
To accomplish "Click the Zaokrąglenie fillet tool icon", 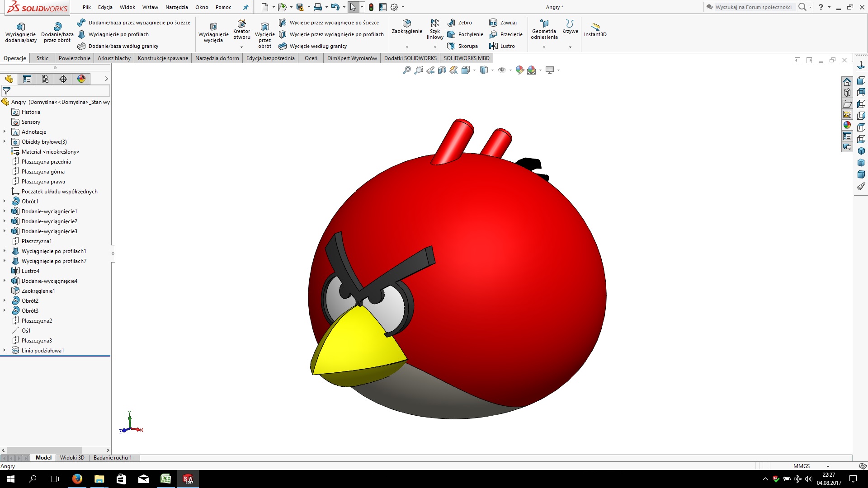I will pos(406,23).
